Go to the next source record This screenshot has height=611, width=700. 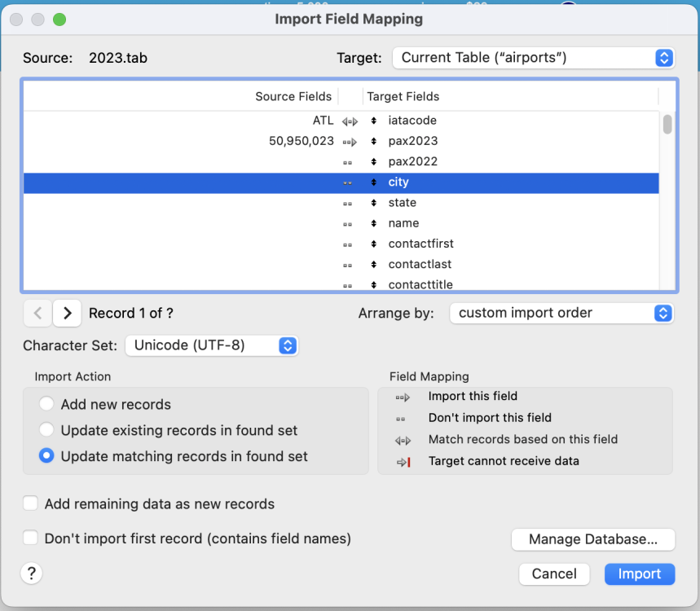coord(68,313)
